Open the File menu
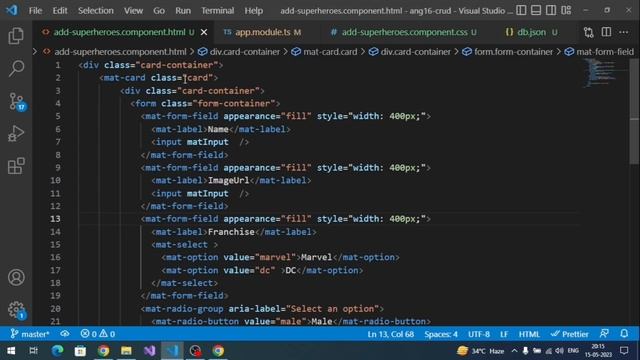The height and width of the screenshot is (360, 640). click(x=35, y=10)
